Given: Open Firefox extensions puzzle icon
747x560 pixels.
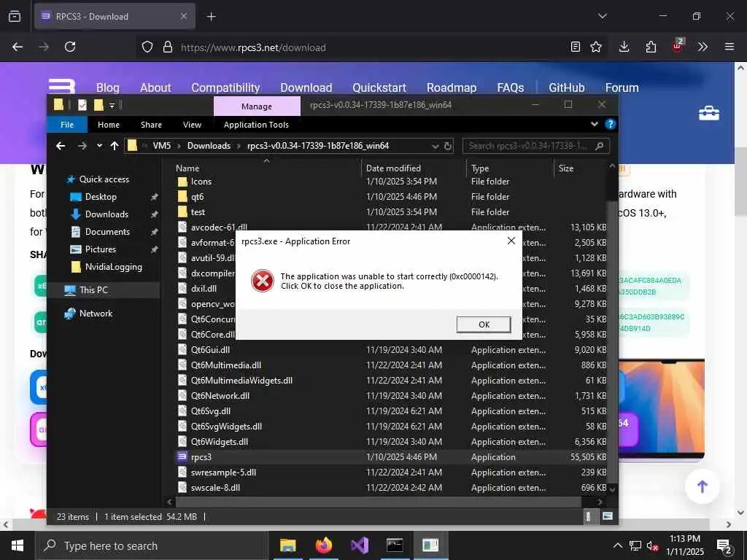Looking at the screenshot, I should [651, 47].
